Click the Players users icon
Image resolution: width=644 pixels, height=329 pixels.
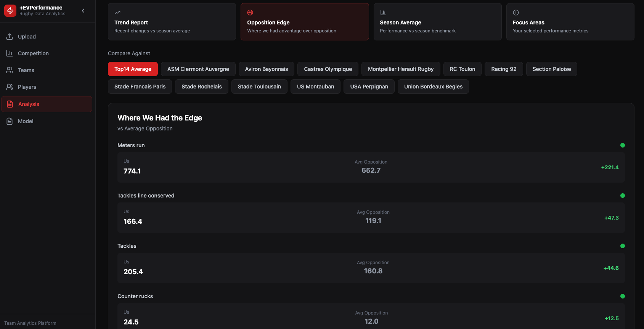pos(10,87)
